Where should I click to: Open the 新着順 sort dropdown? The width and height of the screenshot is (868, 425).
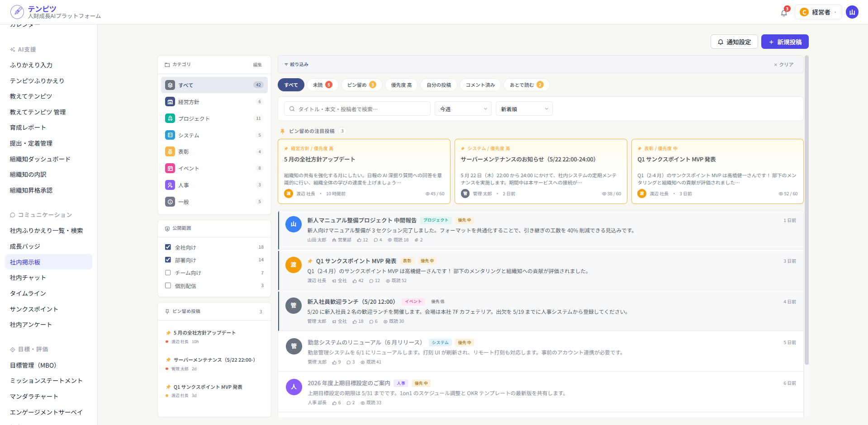point(524,109)
